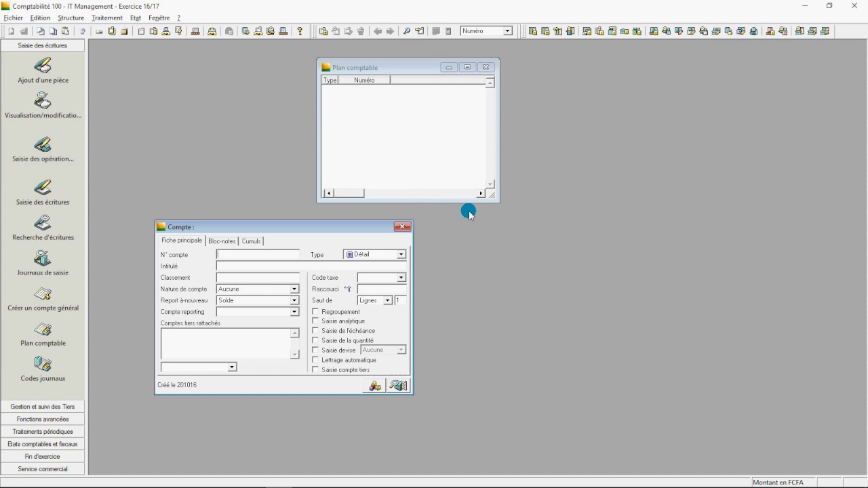Expand Fonctions avancées section
The width and height of the screenshot is (868, 488).
tap(43, 419)
